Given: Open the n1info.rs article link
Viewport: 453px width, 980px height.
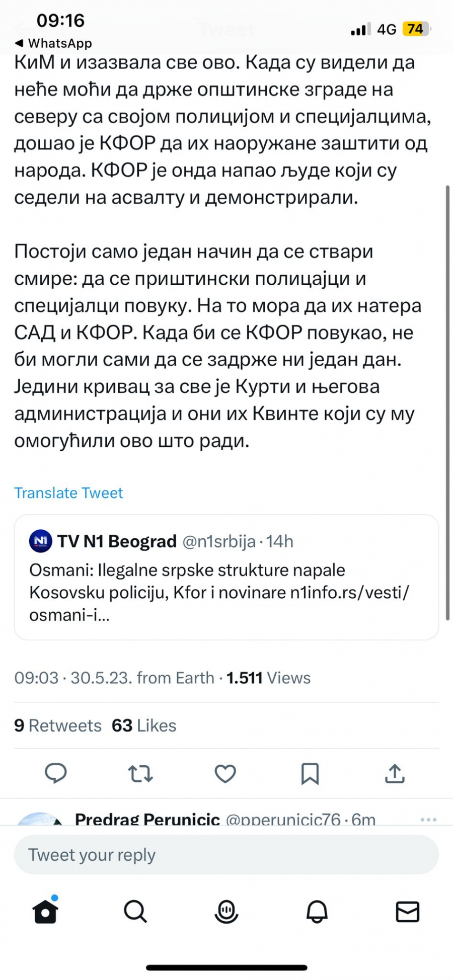Looking at the screenshot, I should 352,593.
